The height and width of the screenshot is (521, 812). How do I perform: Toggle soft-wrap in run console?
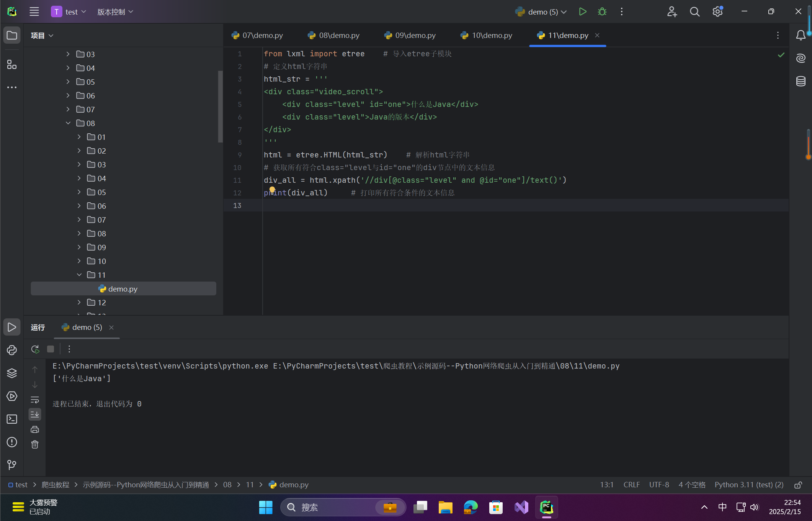(x=35, y=400)
